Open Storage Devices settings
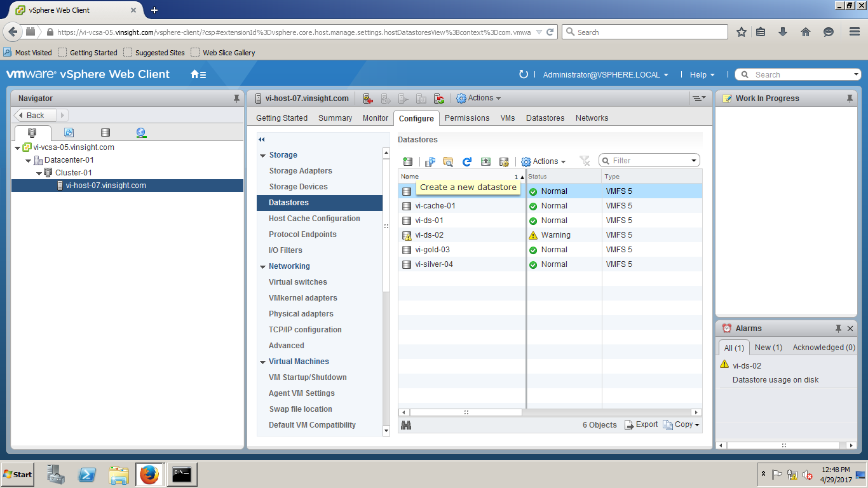The height and width of the screenshot is (488, 868). click(x=298, y=187)
